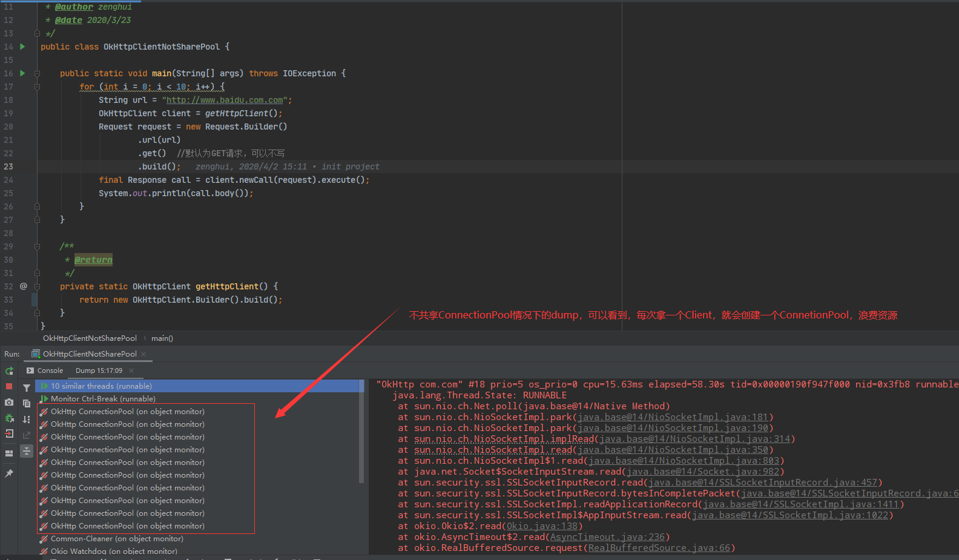Click fold end marker on line 27
This screenshot has width=959, height=560.
tap(37, 220)
